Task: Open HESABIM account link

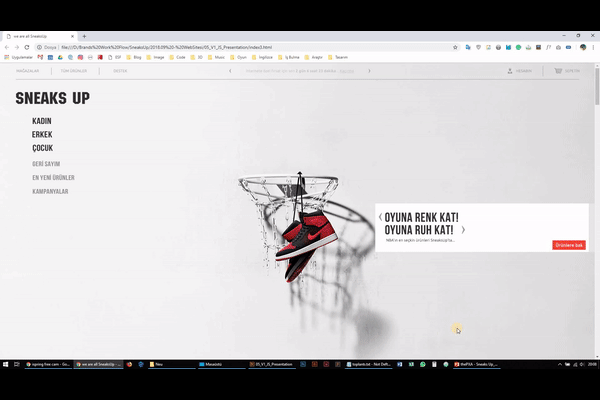Action: click(520, 71)
